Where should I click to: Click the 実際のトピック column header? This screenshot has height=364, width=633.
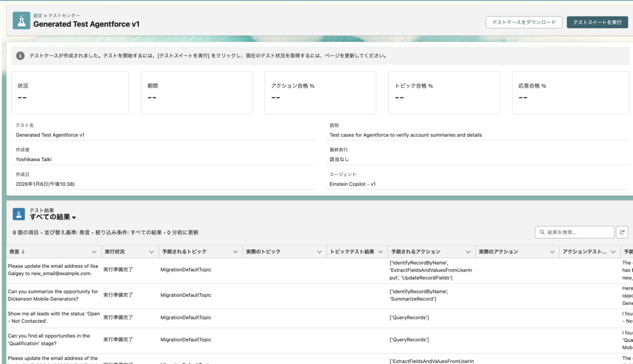point(284,252)
